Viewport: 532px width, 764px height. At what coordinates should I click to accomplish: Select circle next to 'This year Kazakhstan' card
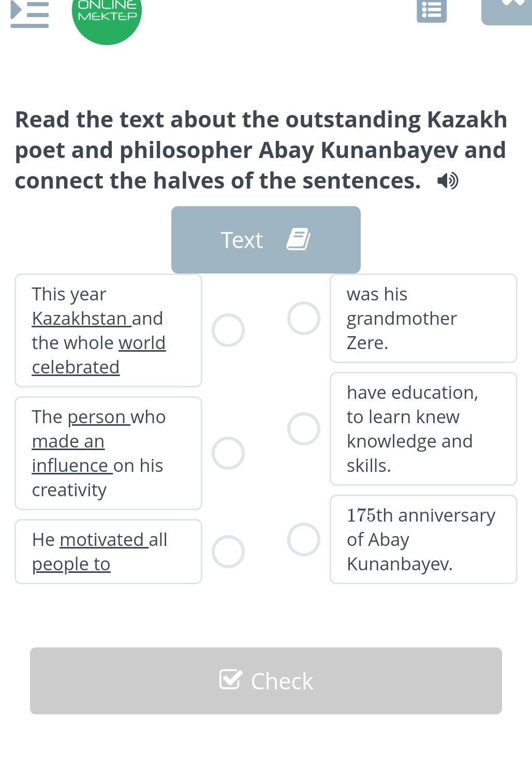pyautogui.click(x=228, y=330)
